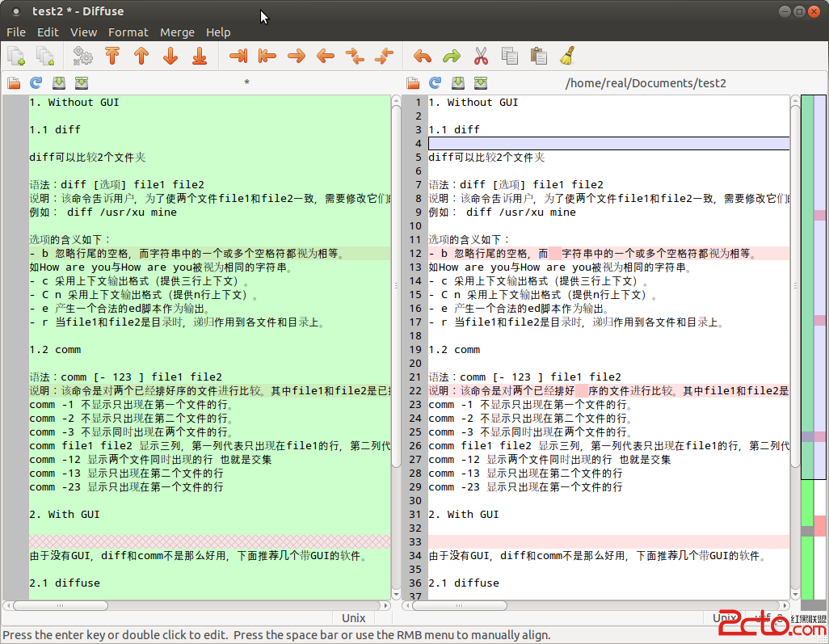Image resolution: width=829 pixels, height=644 pixels.
Task: Jump to First Difference arrow
Action: pos(112,56)
